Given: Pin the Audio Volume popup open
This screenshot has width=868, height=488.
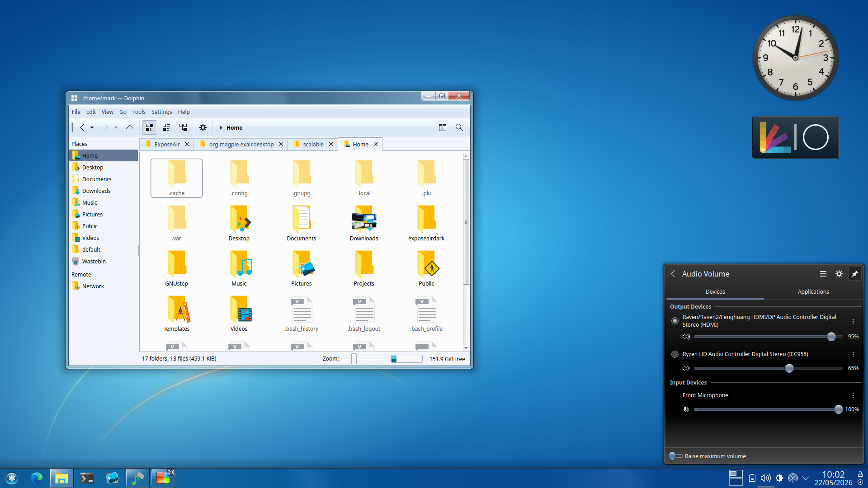Looking at the screenshot, I should tap(854, 274).
